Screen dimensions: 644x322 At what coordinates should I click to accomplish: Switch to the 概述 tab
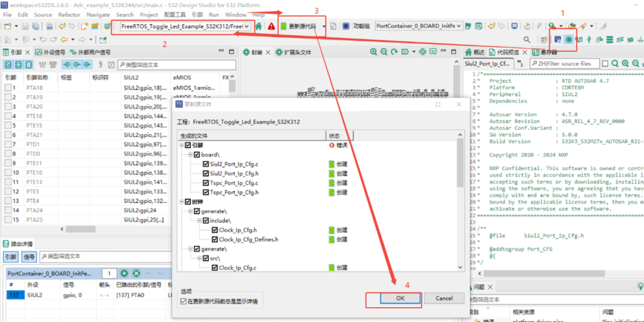click(475, 52)
